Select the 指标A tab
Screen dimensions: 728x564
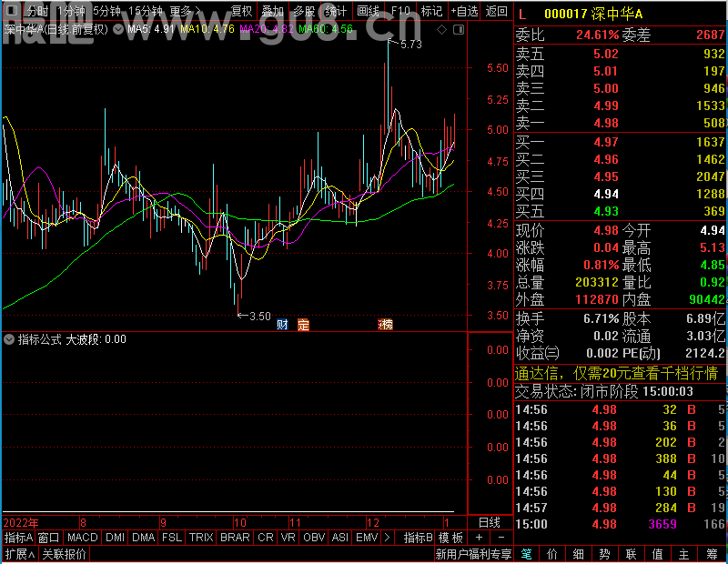tap(18, 538)
